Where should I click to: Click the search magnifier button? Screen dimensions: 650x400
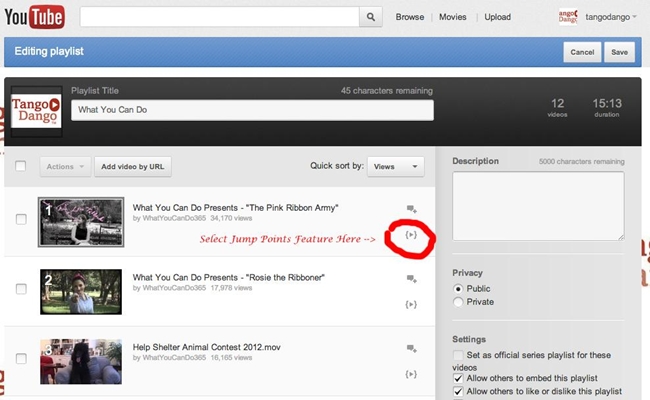click(x=371, y=17)
